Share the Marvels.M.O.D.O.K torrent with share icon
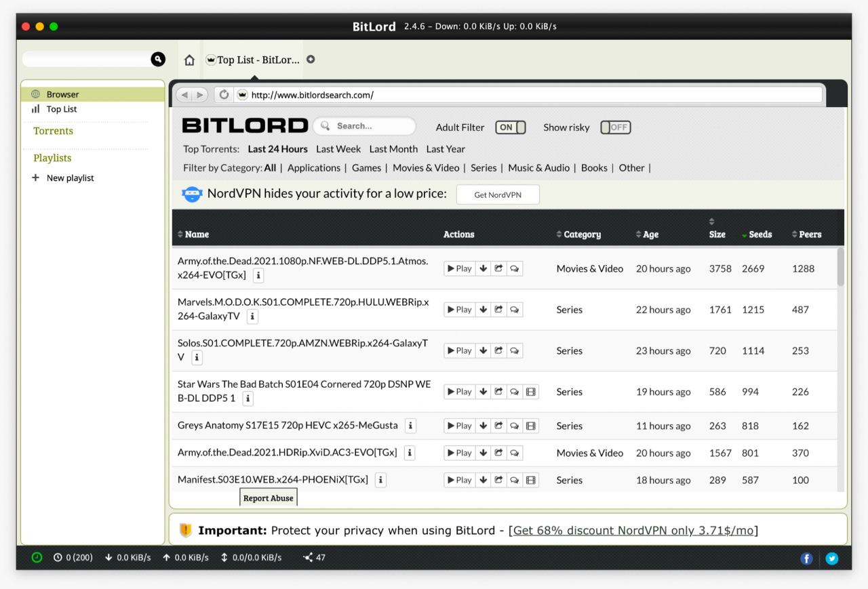Image resolution: width=868 pixels, height=589 pixels. [498, 310]
